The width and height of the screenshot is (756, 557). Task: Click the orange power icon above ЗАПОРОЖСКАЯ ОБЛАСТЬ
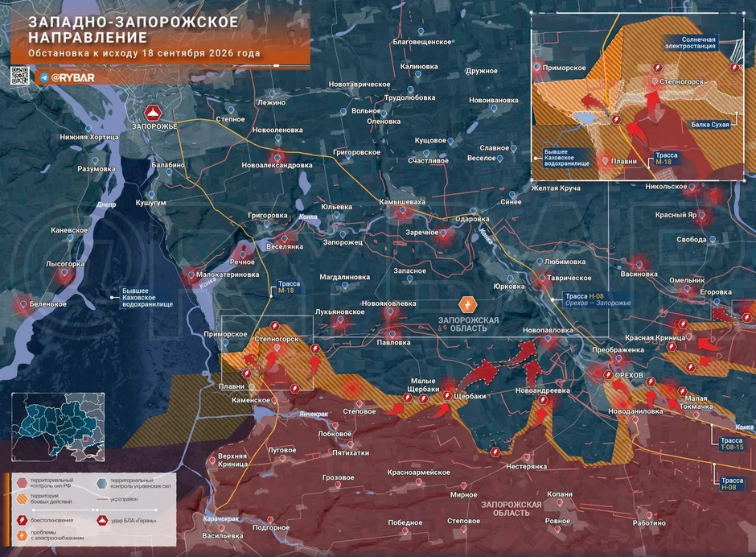pyautogui.click(x=467, y=305)
